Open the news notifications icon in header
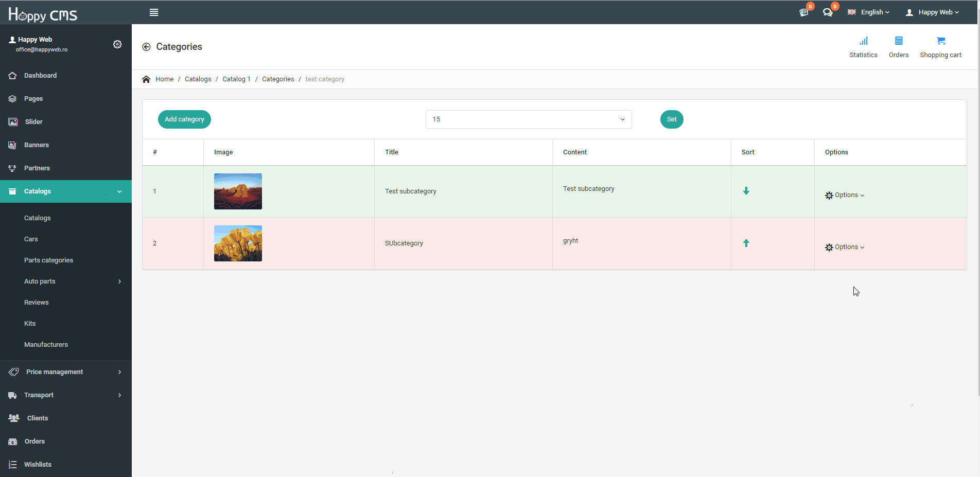This screenshot has width=980, height=477. click(x=803, y=12)
